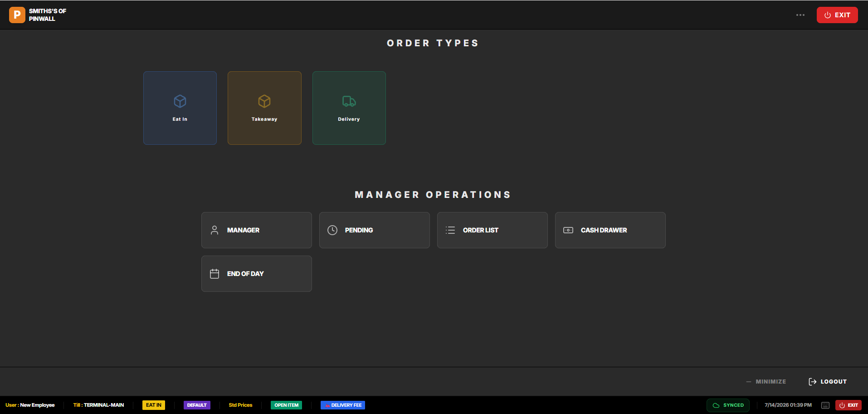Open the MANAGER operations button
Screen dimensions: 868x414
coord(257,230)
